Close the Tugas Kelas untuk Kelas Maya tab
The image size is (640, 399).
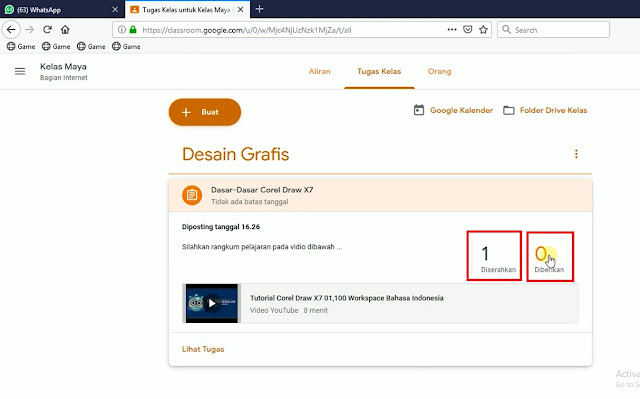coord(240,9)
